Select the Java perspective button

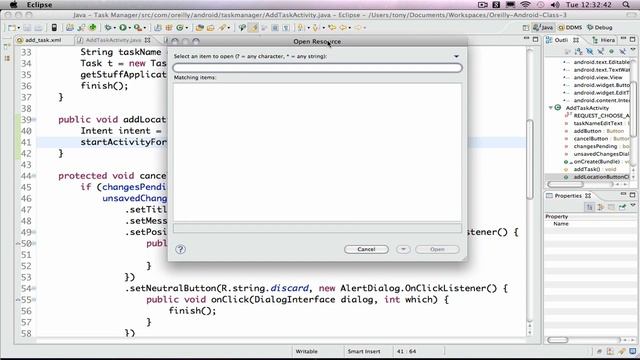[x=542, y=27]
